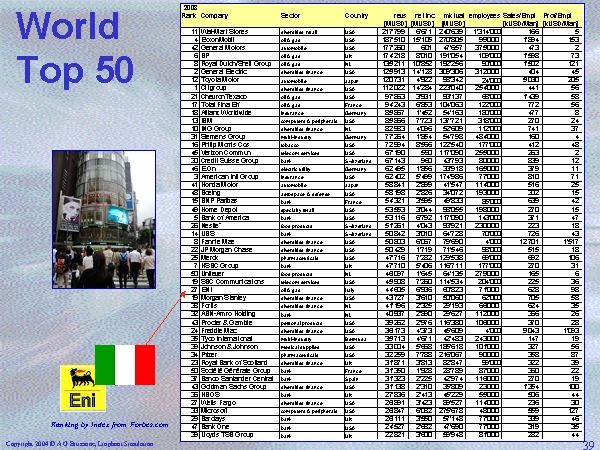Select the Goldman Sachs Group cell
This screenshot has height=450, width=600.
(x=240, y=387)
